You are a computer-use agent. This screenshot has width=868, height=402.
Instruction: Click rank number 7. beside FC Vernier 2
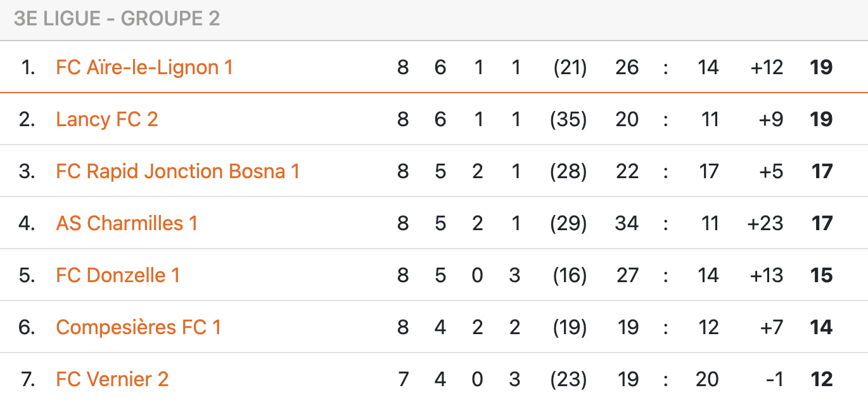click(27, 379)
